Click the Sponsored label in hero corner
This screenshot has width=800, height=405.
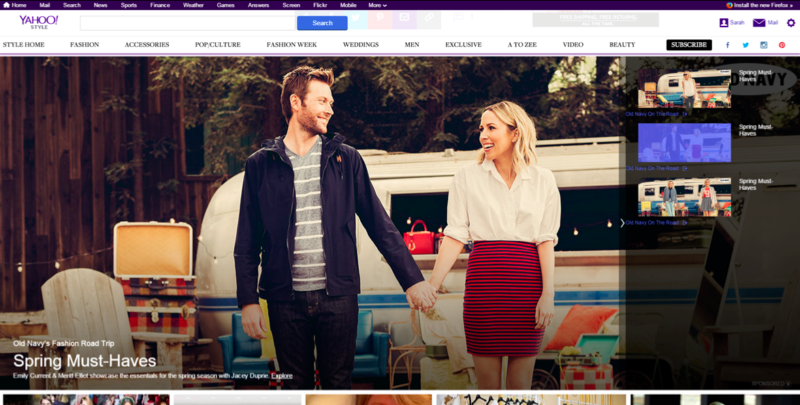coord(771,383)
